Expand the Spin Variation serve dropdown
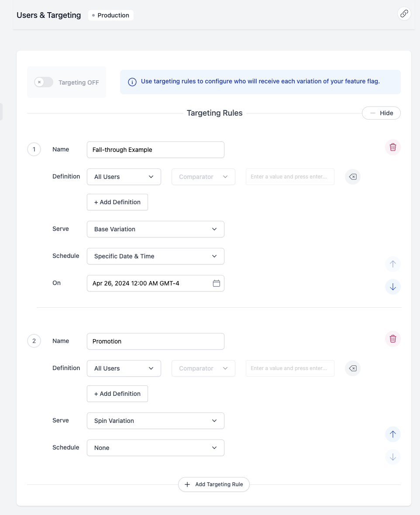 (x=155, y=421)
